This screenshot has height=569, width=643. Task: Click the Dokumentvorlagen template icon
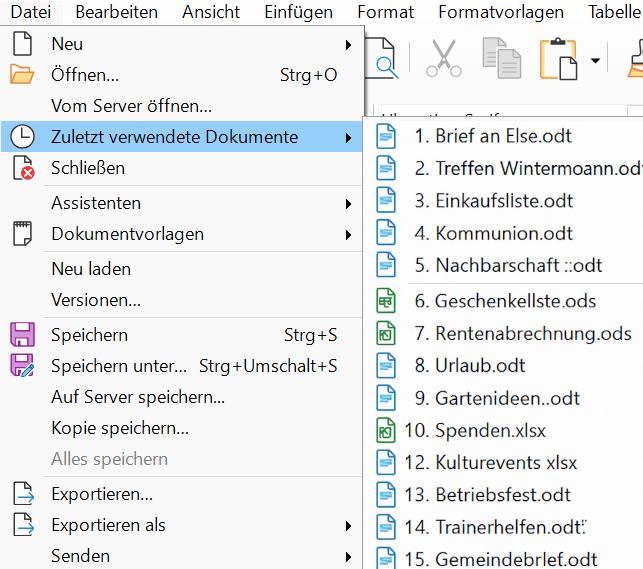pyautogui.click(x=22, y=234)
